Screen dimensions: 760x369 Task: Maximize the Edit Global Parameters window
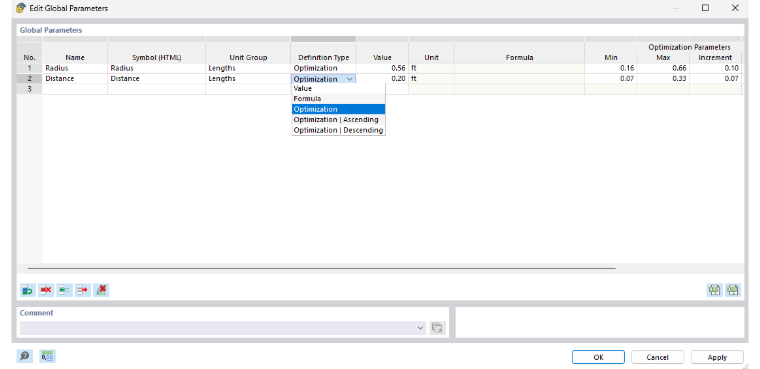click(705, 8)
